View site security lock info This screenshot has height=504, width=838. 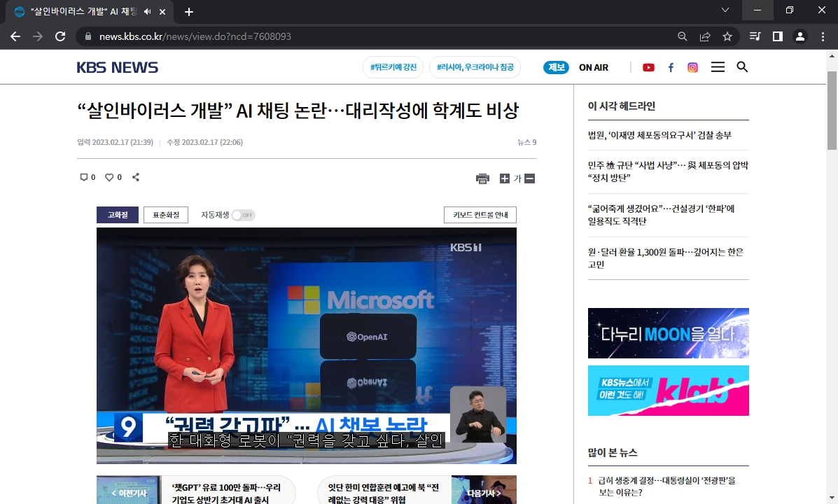[88, 36]
